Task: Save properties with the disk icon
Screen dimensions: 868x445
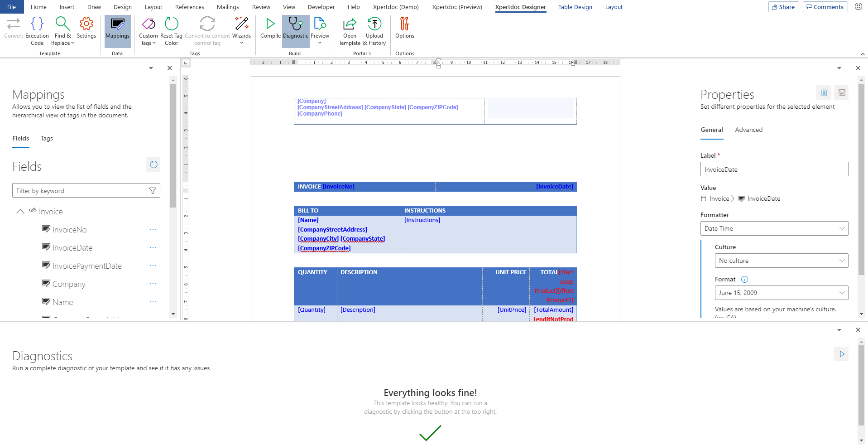Action: pyautogui.click(x=842, y=92)
